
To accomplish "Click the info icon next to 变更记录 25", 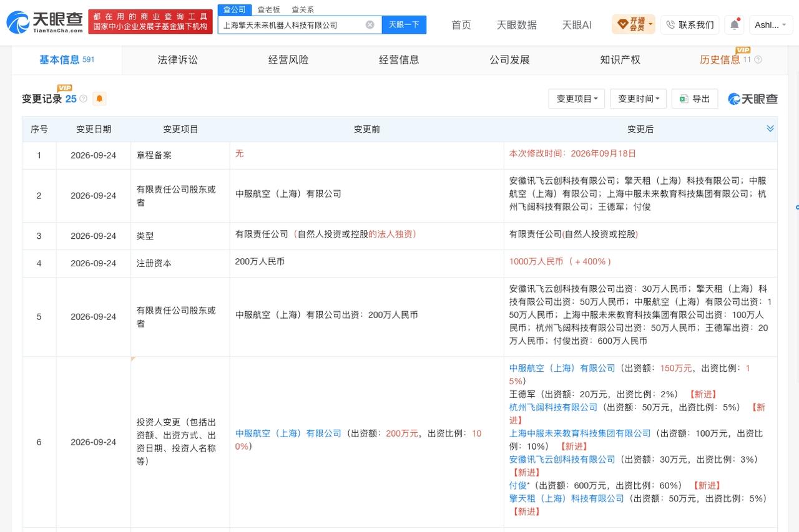I will coord(84,99).
